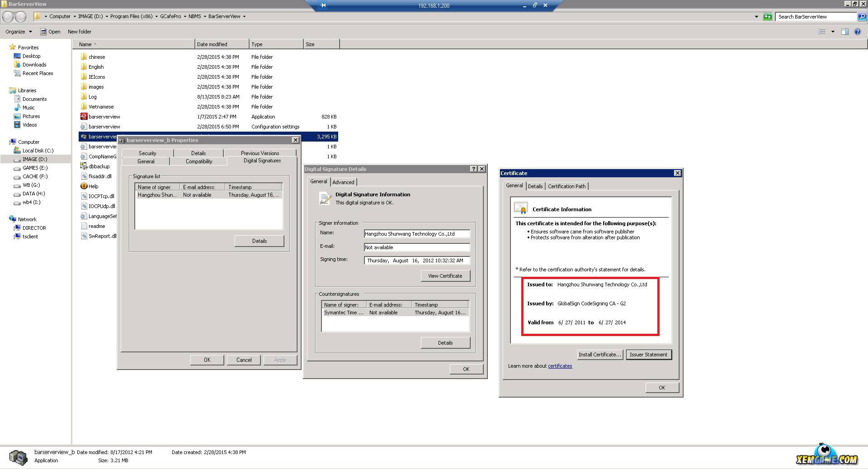Image resolution: width=868 pixels, height=469 pixels.
Task: Click the Favorites star icon
Action: tap(12, 47)
